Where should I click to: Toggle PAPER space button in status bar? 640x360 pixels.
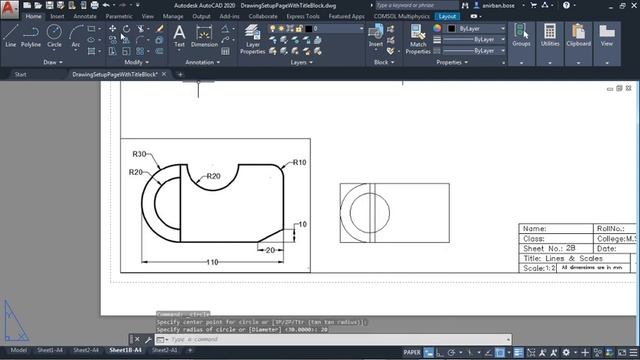pyautogui.click(x=412, y=353)
